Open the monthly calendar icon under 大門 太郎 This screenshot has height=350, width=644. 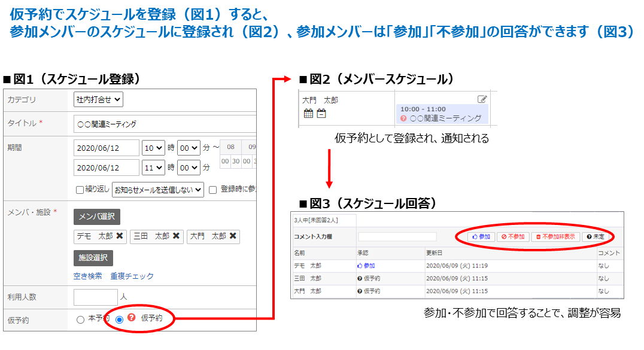tap(309, 114)
